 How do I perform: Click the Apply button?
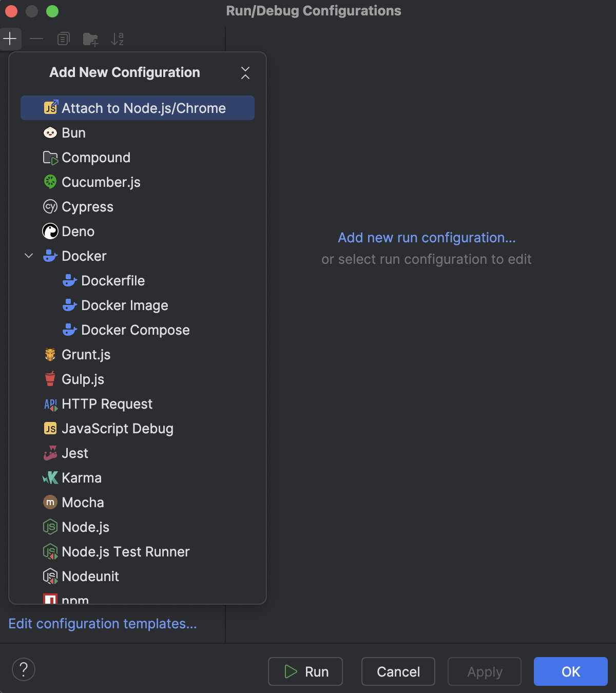[484, 671]
